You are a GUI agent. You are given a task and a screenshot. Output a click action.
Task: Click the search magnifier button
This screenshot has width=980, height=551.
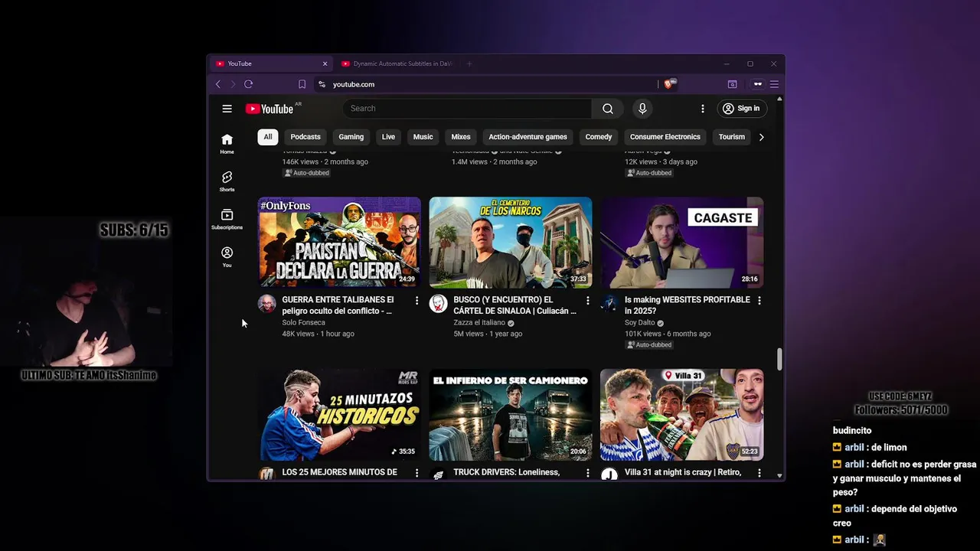point(607,109)
